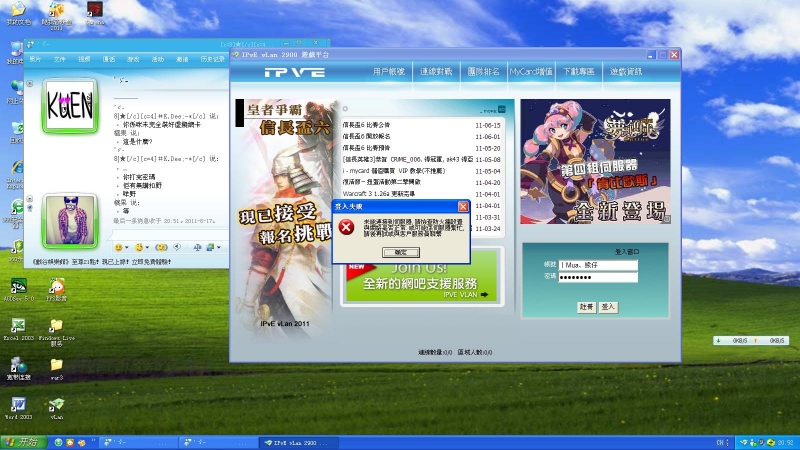This screenshot has width=800, height=450.
Task: Click the PPS quick-launch icon in taskbar
Action: [x=70, y=442]
